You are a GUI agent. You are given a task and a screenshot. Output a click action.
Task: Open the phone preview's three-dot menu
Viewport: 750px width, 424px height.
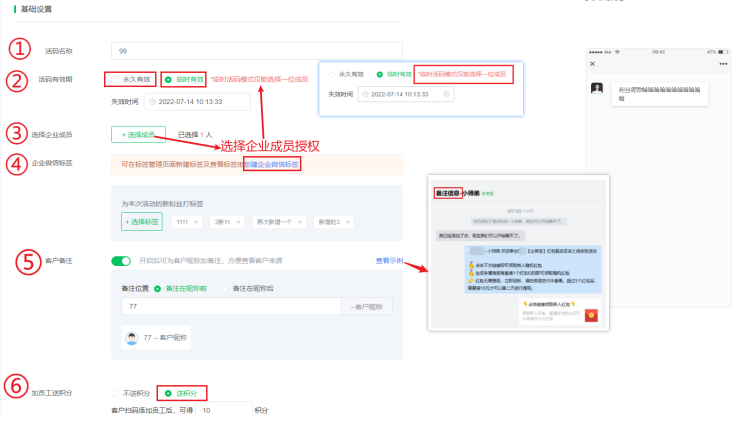pyautogui.click(x=723, y=64)
